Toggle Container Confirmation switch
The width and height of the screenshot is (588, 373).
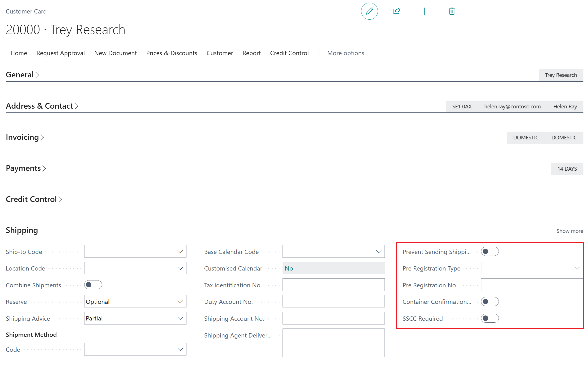pyautogui.click(x=490, y=302)
